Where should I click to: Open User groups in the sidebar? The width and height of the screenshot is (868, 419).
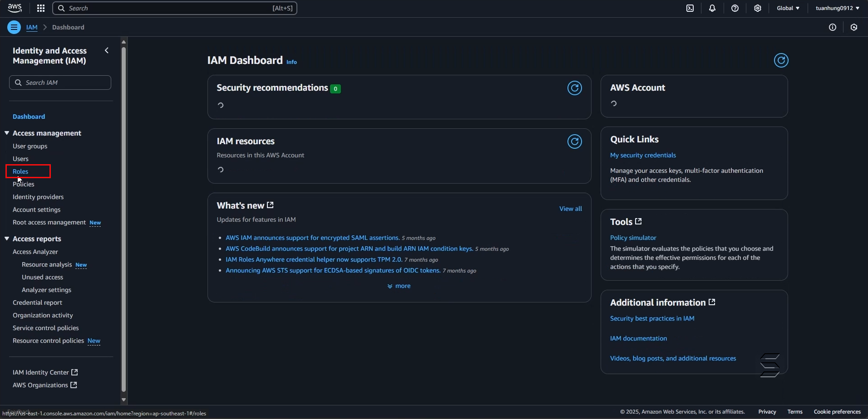pyautogui.click(x=30, y=146)
